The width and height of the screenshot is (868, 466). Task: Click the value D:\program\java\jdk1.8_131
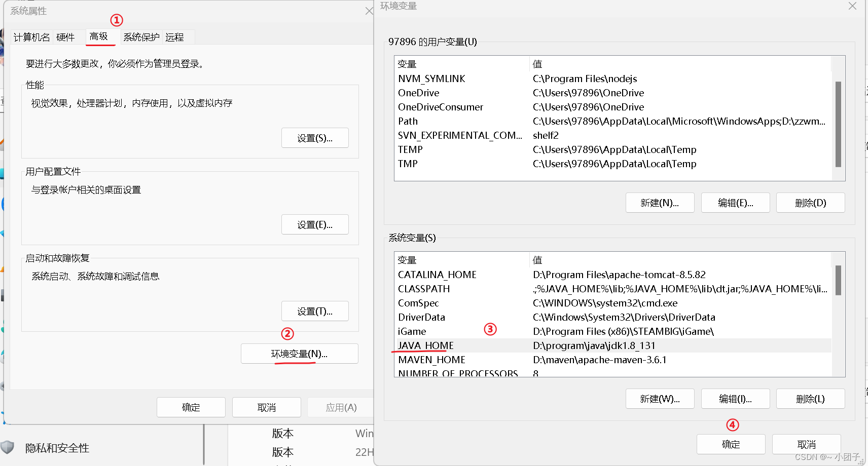594,345
